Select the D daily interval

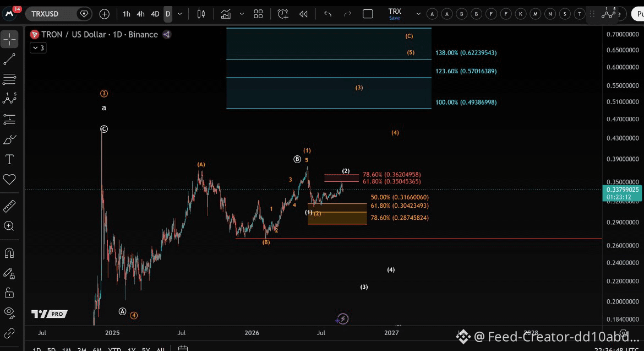[x=168, y=14]
